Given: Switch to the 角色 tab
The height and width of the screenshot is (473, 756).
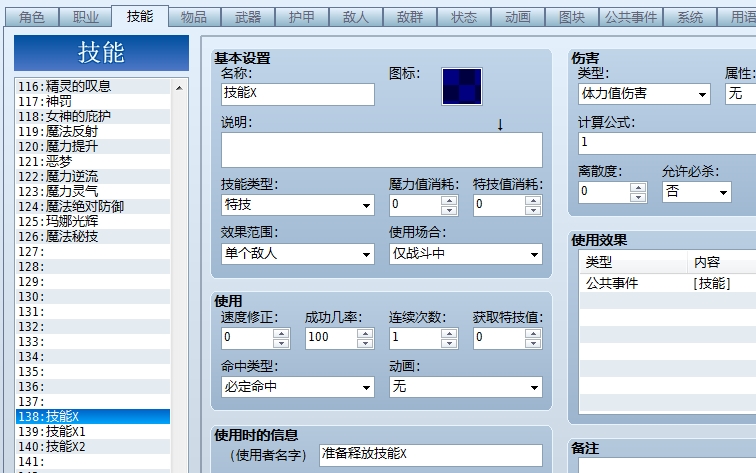Looking at the screenshot, I should [32, 17].
